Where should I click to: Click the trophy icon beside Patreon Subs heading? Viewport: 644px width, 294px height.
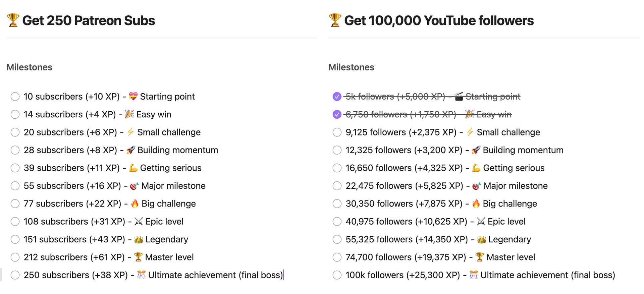click(x=13, y=20)
